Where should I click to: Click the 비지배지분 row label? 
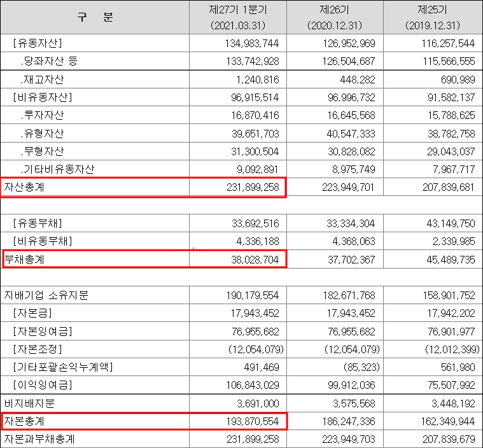coord(29,403)
